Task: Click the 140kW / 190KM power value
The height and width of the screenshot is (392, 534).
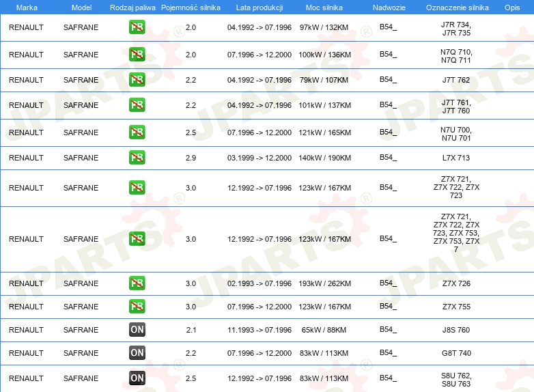Action: tap(324, 158)
